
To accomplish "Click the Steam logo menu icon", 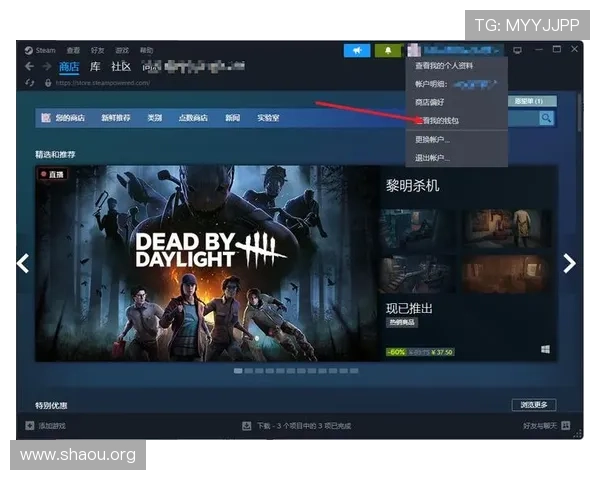I will click(29, 51).
